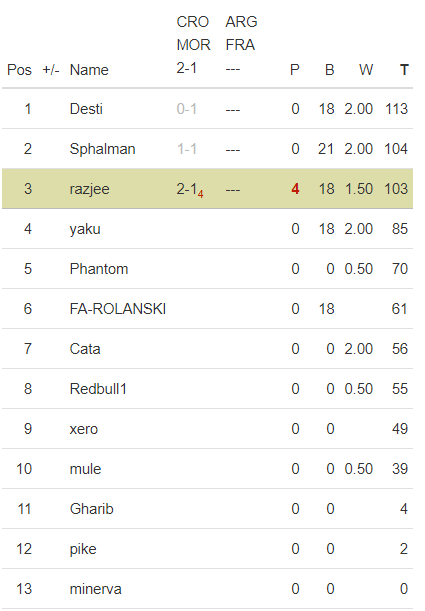Click the red 4 points for razjee
Image resolution: width=425 pixels, height=611 pixels.
(295, 189)
